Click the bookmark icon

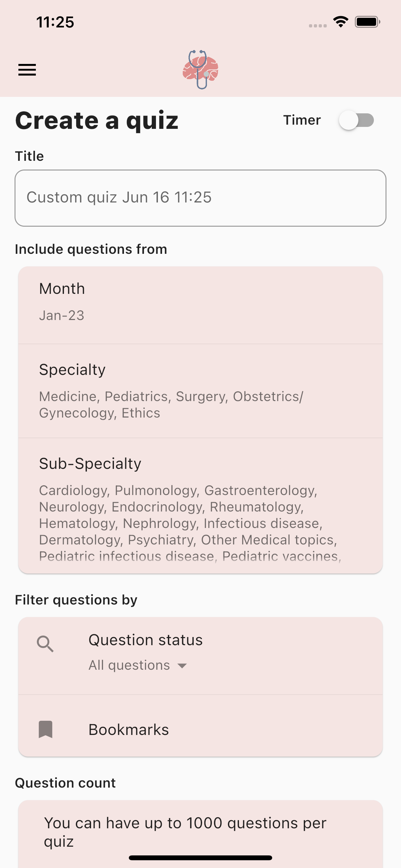pyautogui.click(x=46, y=729)
